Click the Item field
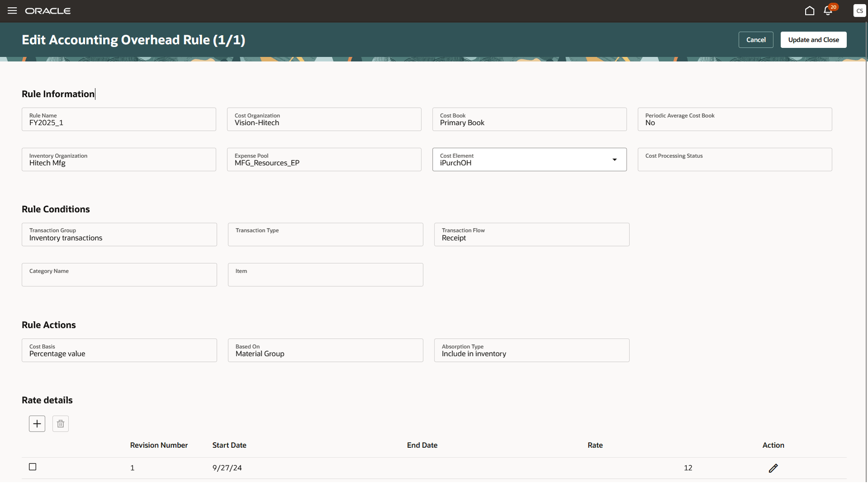The image size is (868, 488). coord(325,275)
